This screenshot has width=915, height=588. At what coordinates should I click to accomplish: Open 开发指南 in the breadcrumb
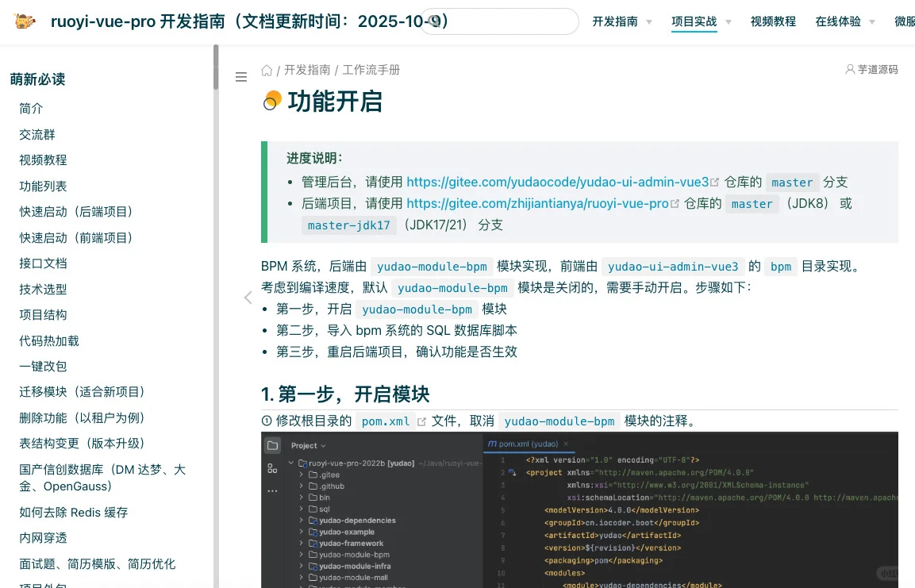coord(307,70)
